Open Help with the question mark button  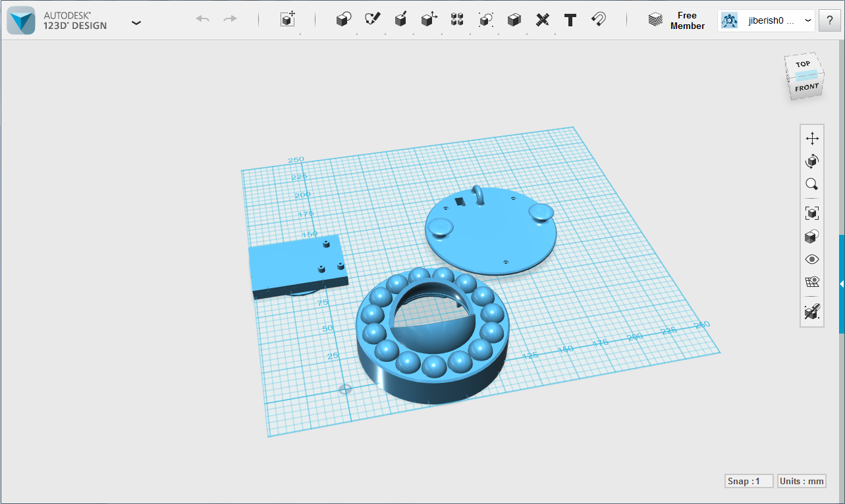(829, 20)
